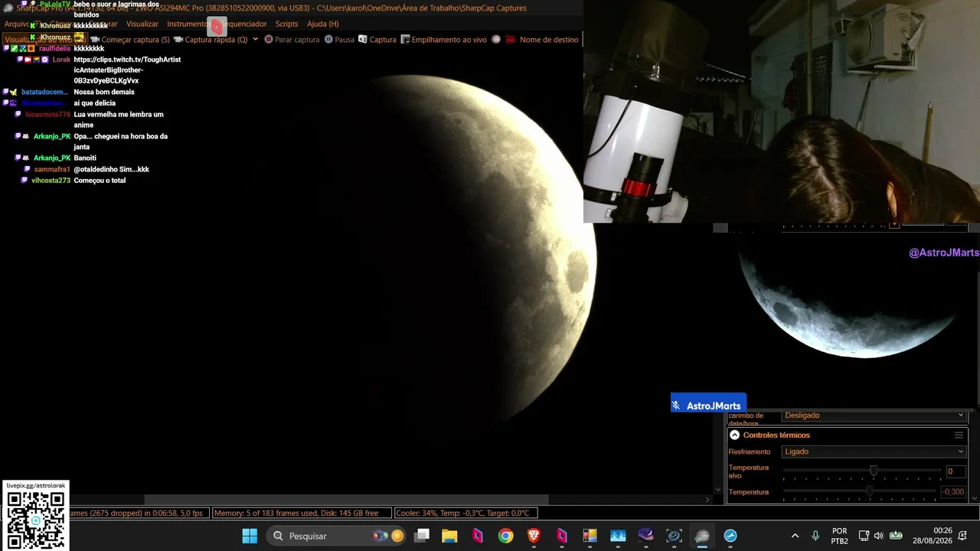Click Parar captura to stop capturing
Viewport: 980px width, 551px height.
click(292, 40)
